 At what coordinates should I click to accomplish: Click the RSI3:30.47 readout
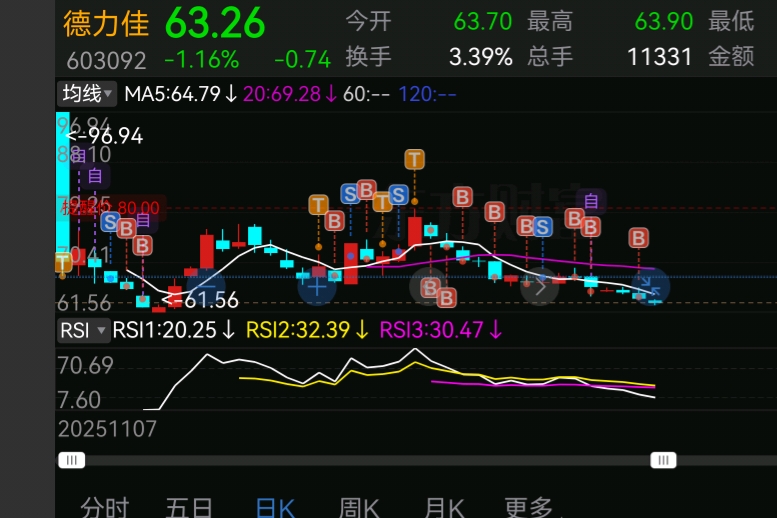coord(441,330)
